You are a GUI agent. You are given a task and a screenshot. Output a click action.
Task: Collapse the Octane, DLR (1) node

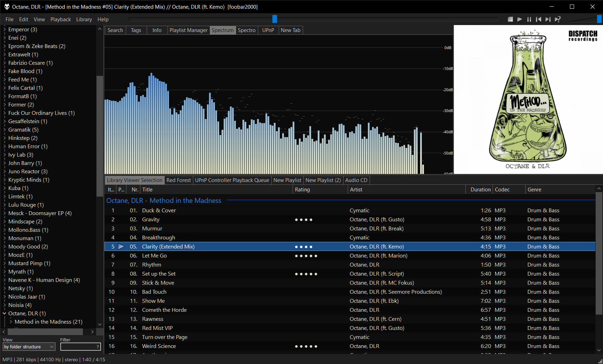(x=5, y=314)
